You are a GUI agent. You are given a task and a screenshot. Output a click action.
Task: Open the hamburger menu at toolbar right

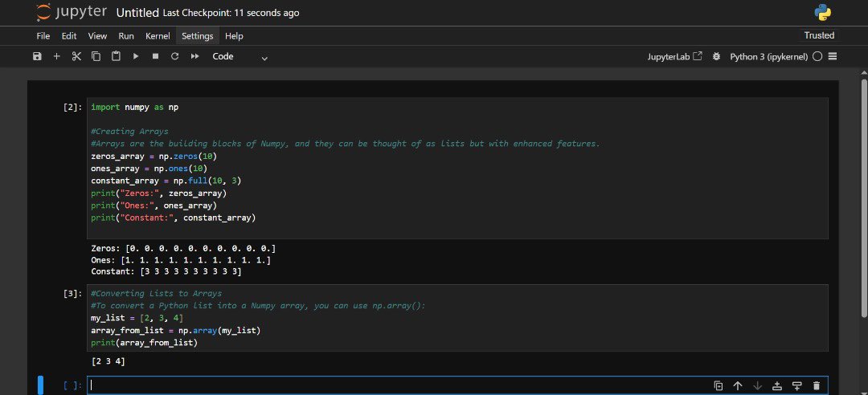833,56
